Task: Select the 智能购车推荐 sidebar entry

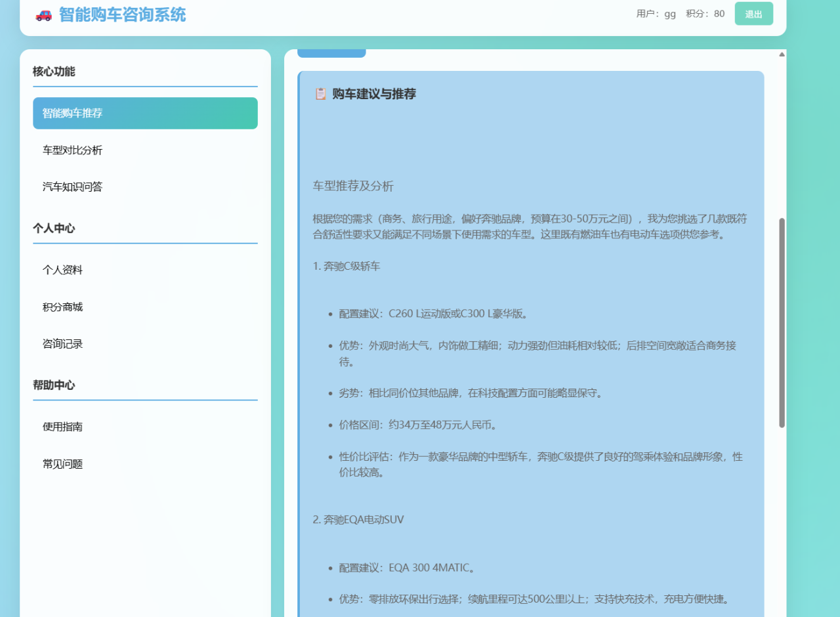Action: coord(144,113)
